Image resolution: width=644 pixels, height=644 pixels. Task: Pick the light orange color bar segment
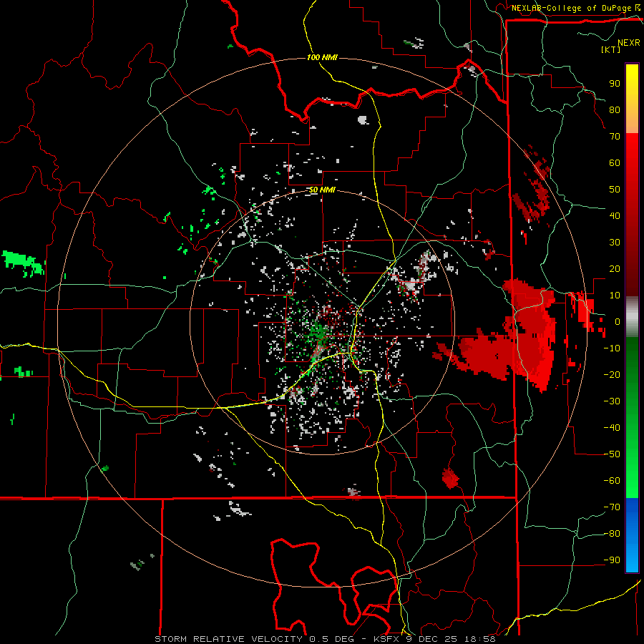point(632,121)
